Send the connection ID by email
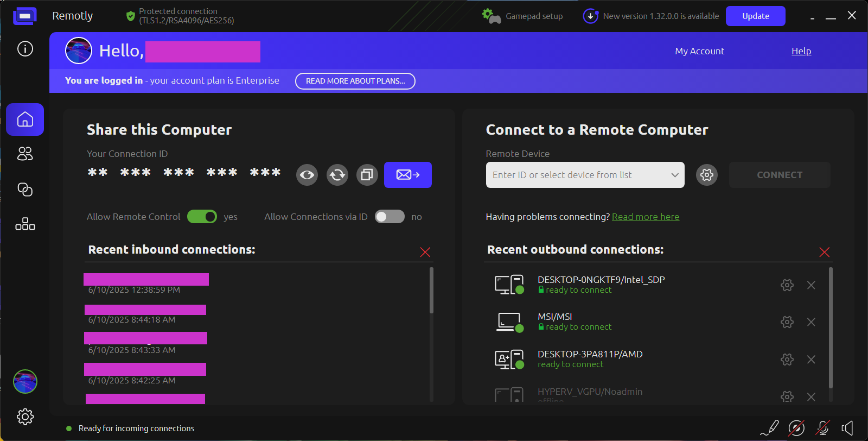Image resolution: width=868 pixels, height=441 pixels. (408, 175)
